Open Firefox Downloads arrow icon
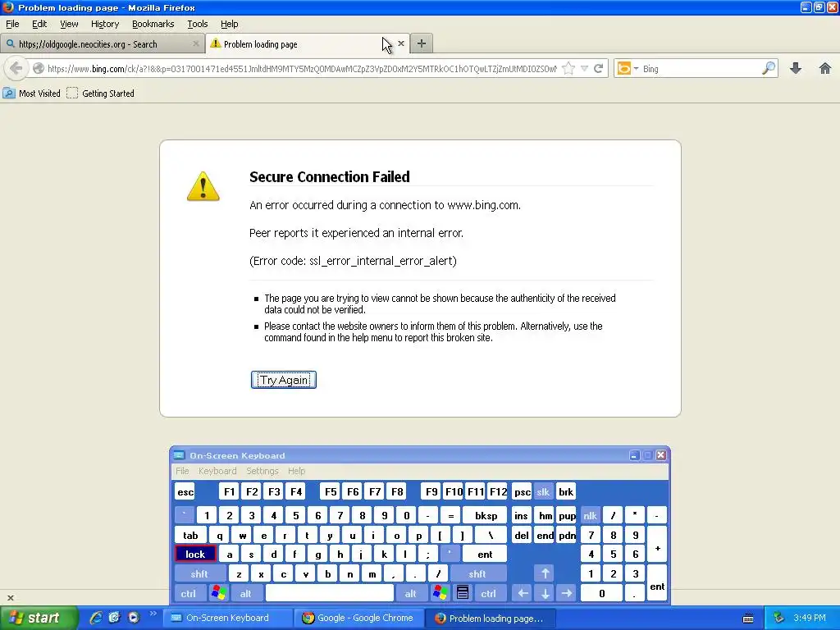Image resolution: width=840 pixels, height=630 pixels. tap(796, 68)
